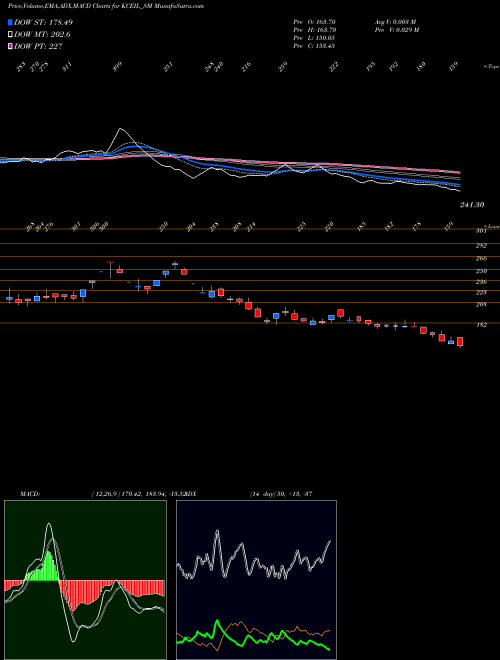Click the 'Pre V: 0.029 M' volume text
Screen dimensions: 500x660
click(x=397, y=30)
